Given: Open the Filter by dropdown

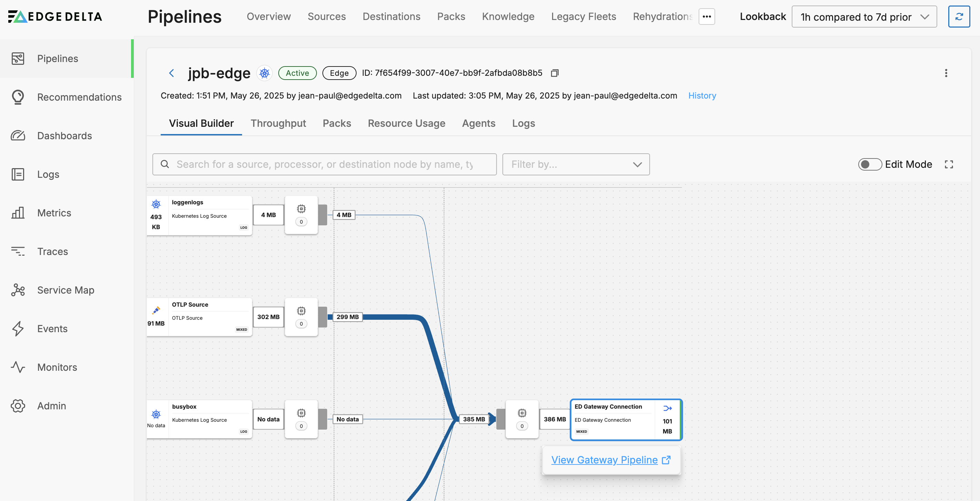Looking at the screenshot, I should coord(576,164).
